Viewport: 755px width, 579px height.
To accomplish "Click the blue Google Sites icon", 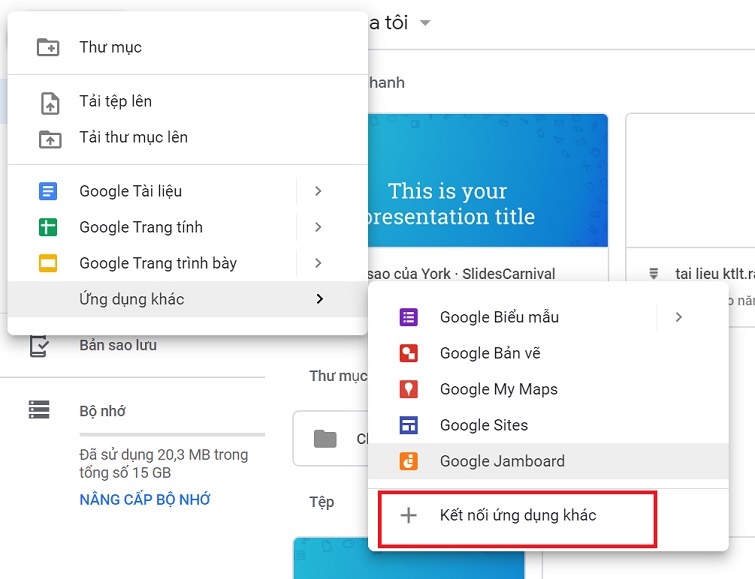I will click(408, 425).
